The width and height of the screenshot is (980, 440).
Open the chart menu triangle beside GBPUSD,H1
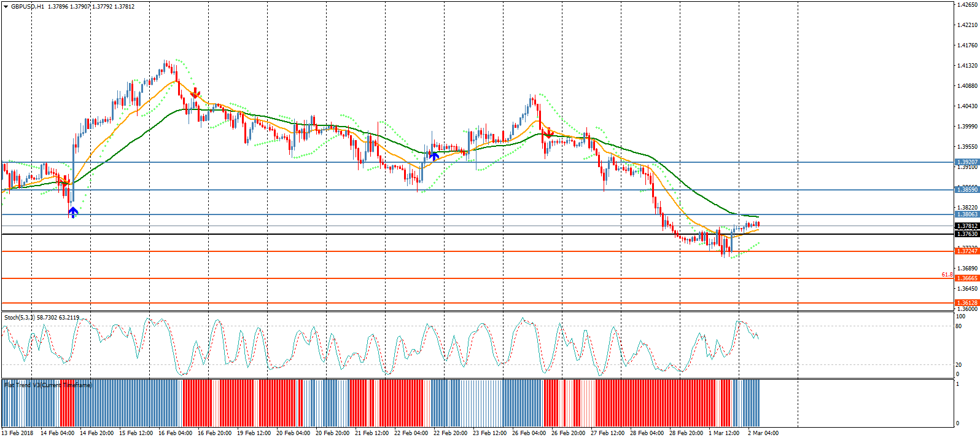[x=6, y=7]
